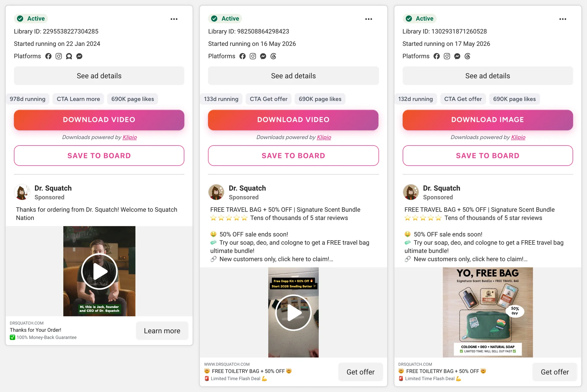Click Facebook platform icon on 16 May 2026 ad
Screen dimensions: 587x392
coord(242,56)
